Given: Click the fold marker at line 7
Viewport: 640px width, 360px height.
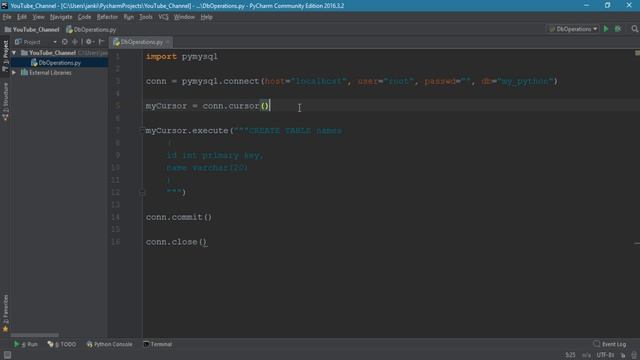Looking at the screenshot, I should [x=142, y=131].
